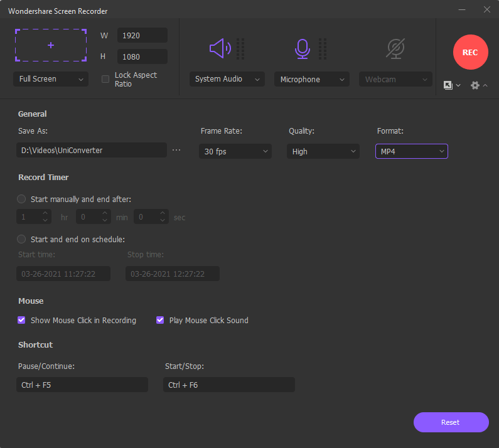Uncheck Play Mouse Click Sound
This screenshot has height=448, width=499.
click(160, 320)
